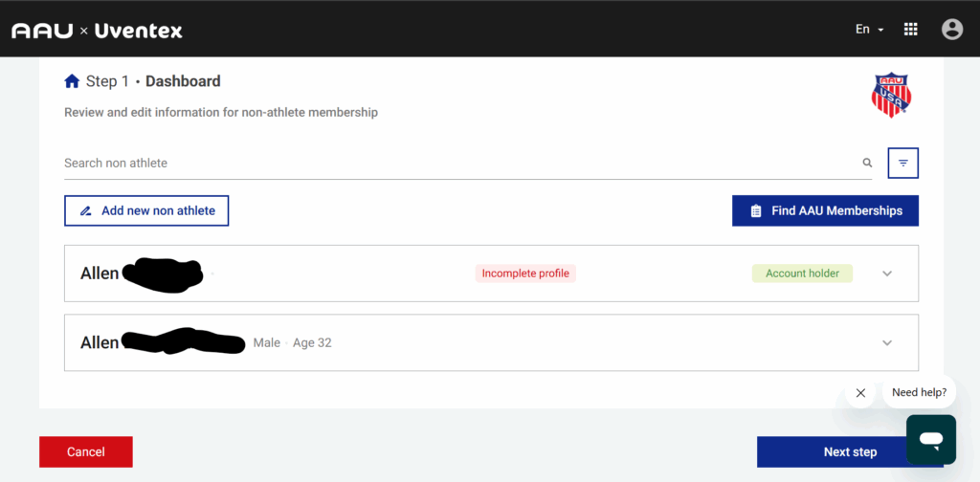Expand the account holder's row chevron
This screenshot has width=980, height=482.
887,274
